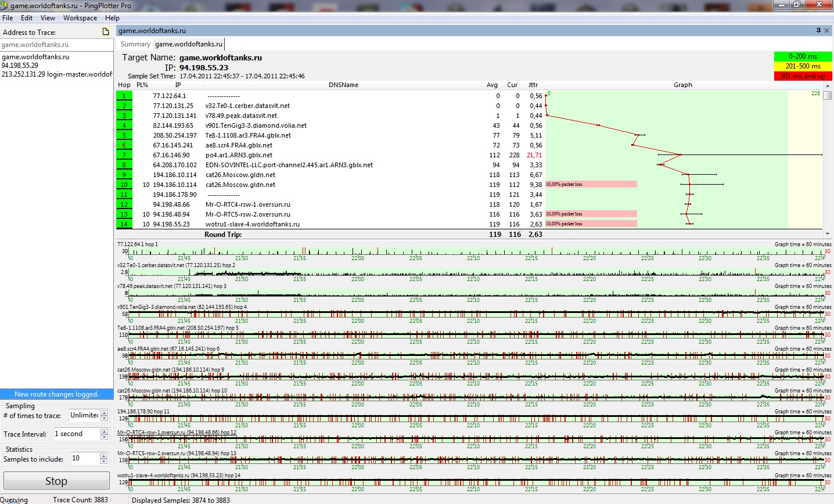Screen dimensions: 834x504
Task: Click the Address to Trace input field
Action: [x=56, y=45]
